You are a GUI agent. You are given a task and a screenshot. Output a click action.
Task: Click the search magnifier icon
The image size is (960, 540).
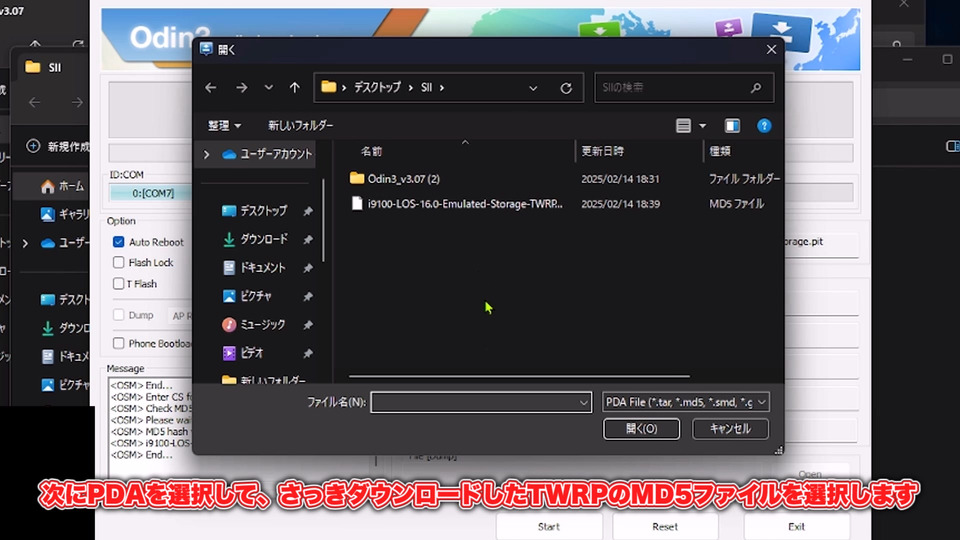pyautogui.click(x=756, y=88)
